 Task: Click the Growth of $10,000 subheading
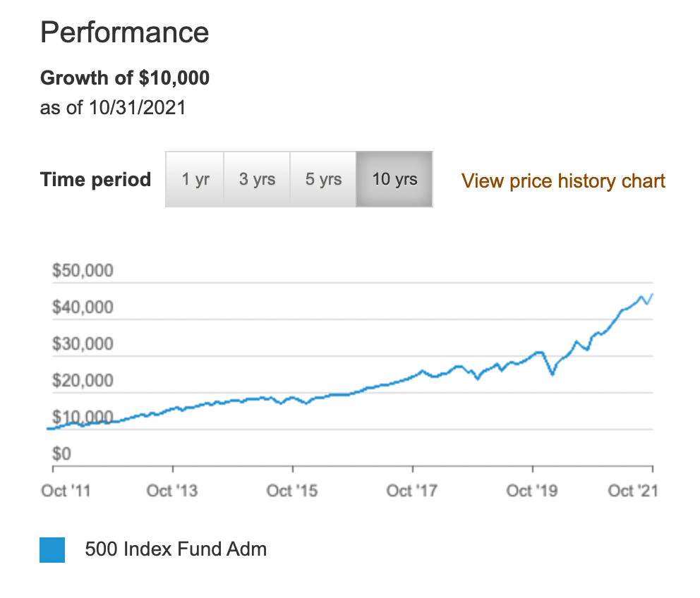coord(125,78)
